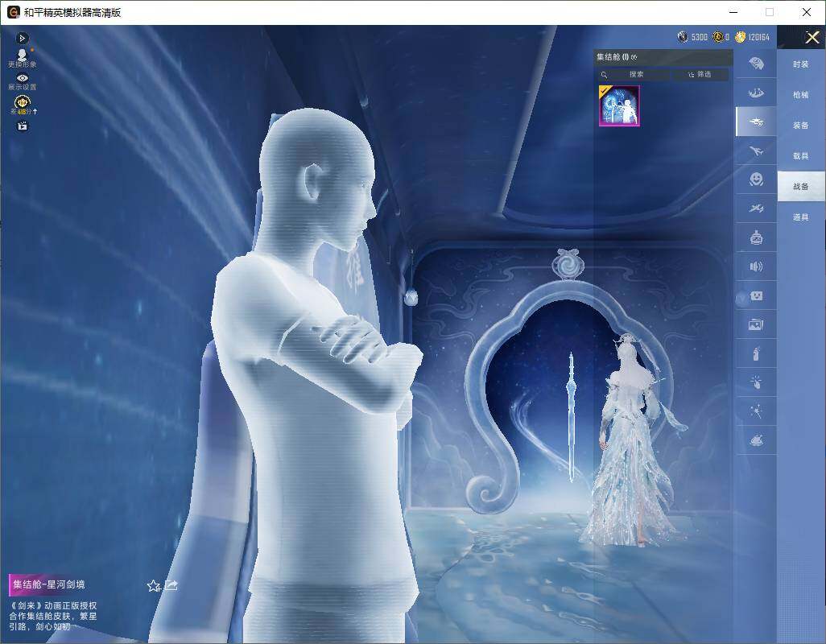Select the airplane skin category icon
The height and width of the screenshot is (644, 826).
coord(756,151)
